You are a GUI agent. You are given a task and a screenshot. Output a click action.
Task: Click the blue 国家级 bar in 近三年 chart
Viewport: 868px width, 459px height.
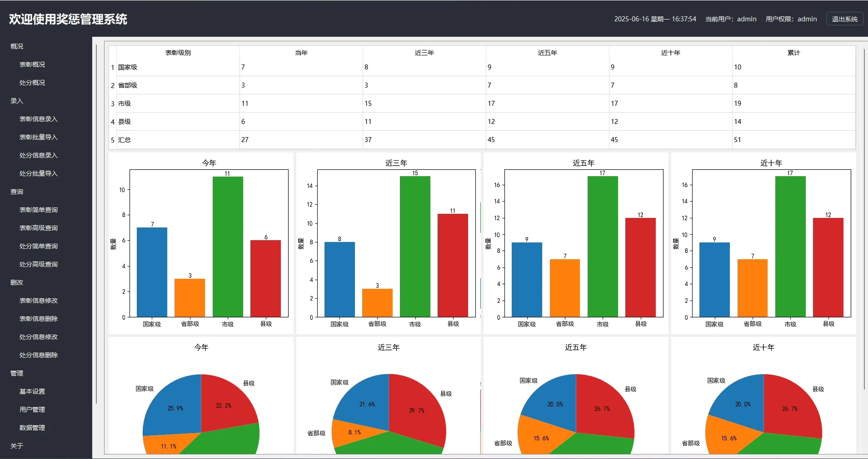click(339, 279)
